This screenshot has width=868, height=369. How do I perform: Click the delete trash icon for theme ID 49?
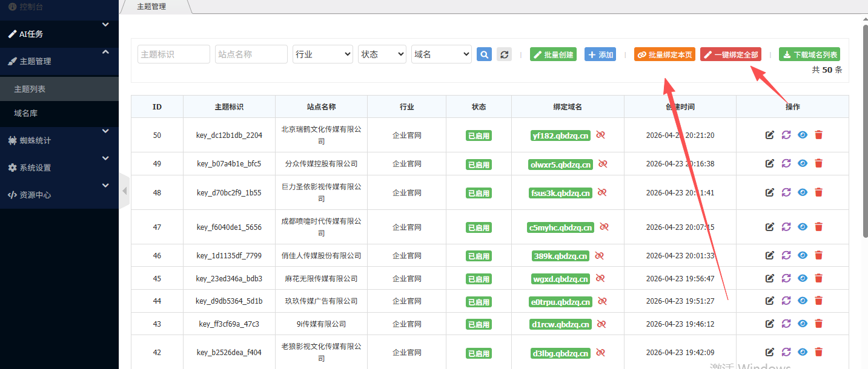(x=818, y=163)
